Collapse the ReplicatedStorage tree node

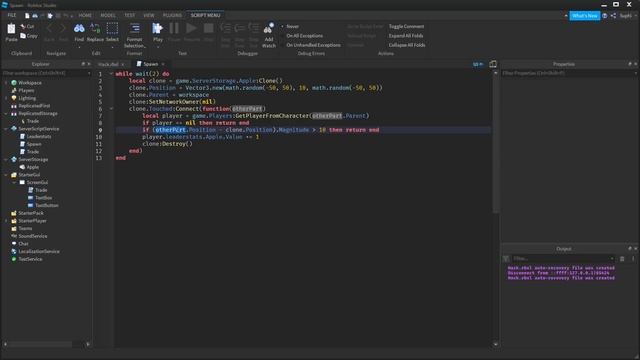(x=6, y=113)
